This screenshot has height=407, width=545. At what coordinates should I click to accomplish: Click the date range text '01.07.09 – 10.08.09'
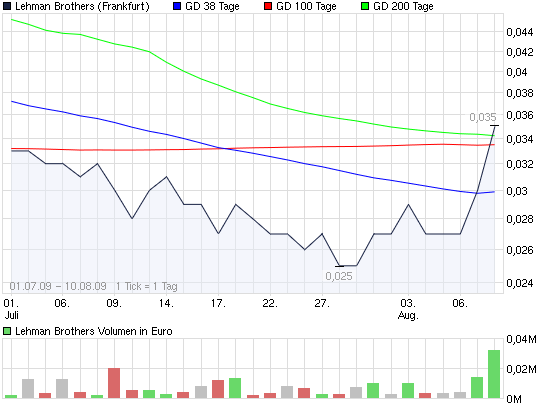[x=58, y=286]
